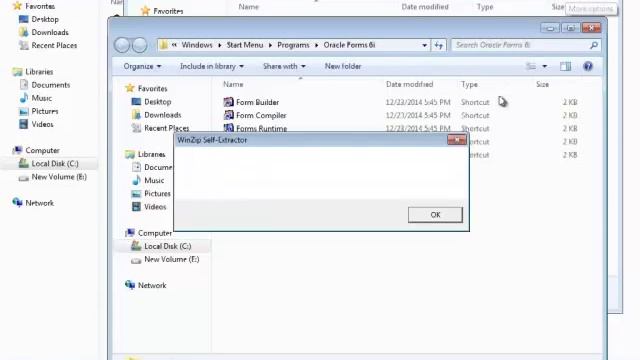The image size is (640, 360).
Task: Open the view options dropdown arrow
Action: [x=544, y=66]
